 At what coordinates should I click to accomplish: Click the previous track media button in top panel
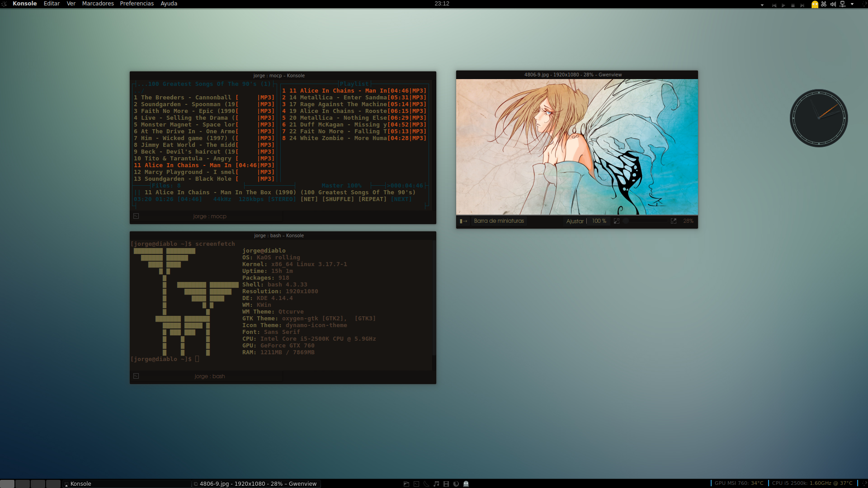point(774,5)
